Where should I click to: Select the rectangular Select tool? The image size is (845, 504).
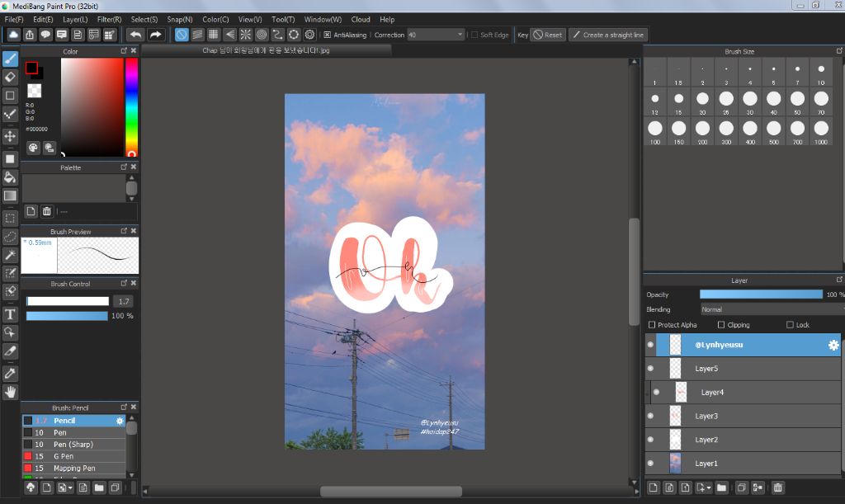click(10, 218)
